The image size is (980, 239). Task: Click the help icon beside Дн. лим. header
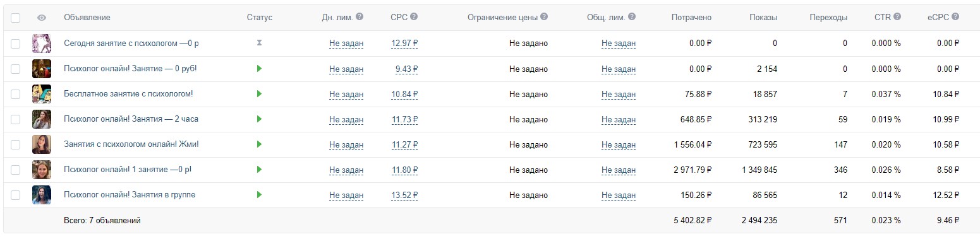(360, 17)
